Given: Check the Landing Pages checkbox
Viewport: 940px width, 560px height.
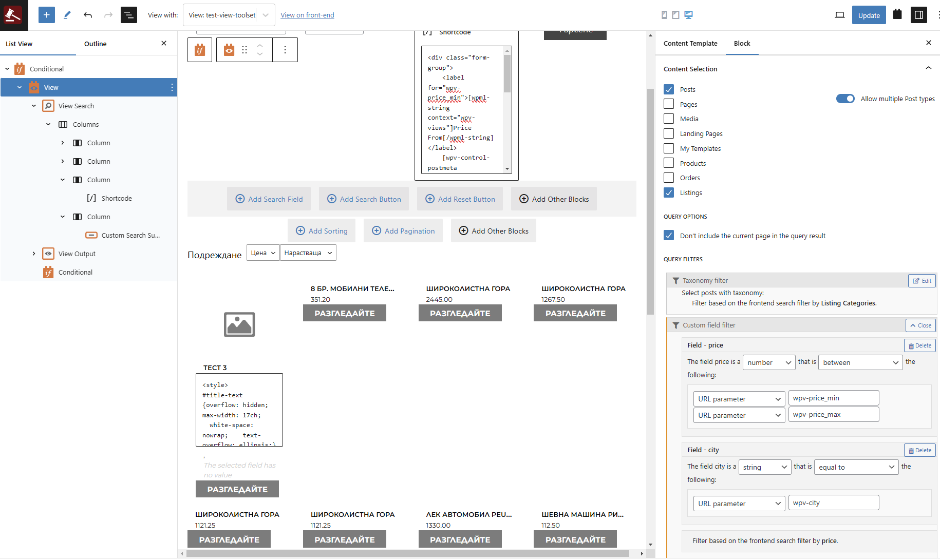Looking at the screenshot, I should pos(669,133).
